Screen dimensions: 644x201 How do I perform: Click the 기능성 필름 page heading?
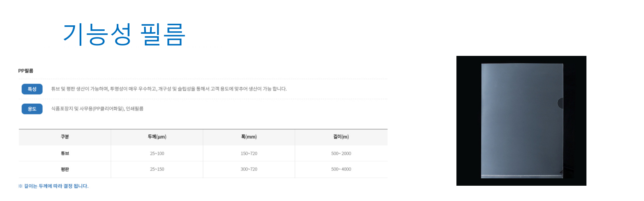(124, 34)
